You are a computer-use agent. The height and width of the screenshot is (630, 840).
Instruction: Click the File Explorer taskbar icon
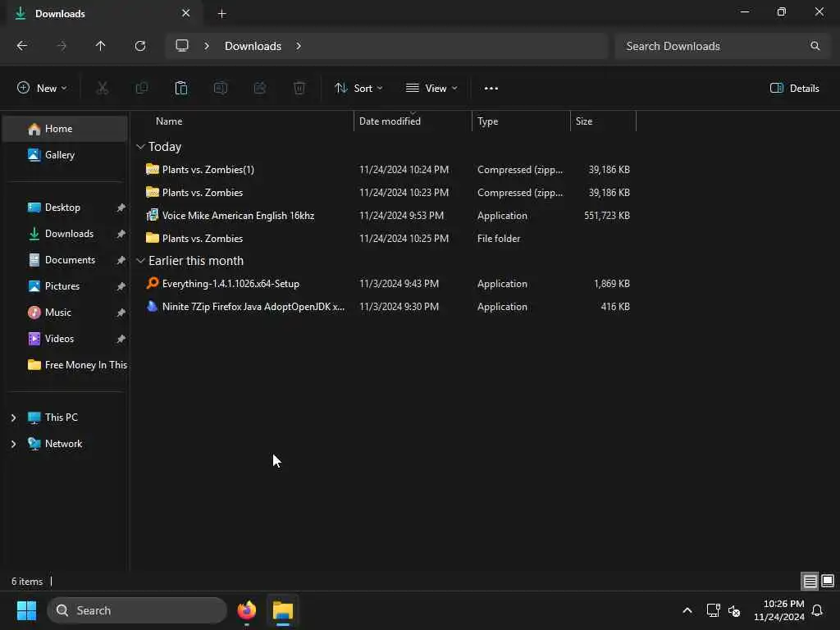[283, 610]
